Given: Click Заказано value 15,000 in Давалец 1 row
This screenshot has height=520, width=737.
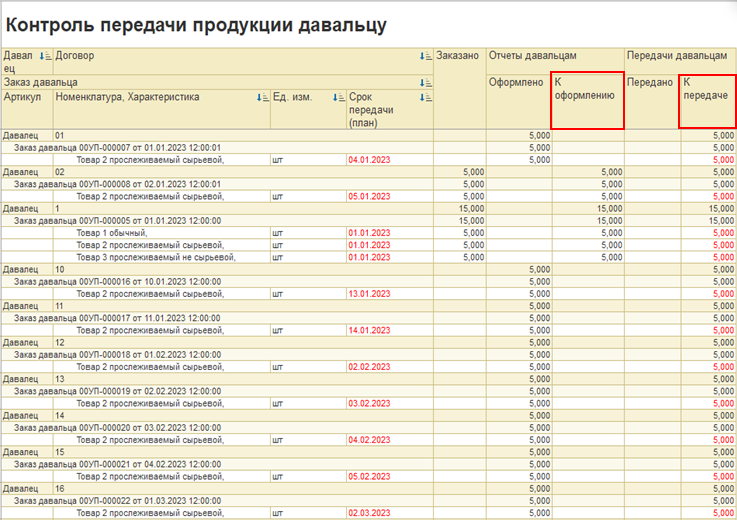Looking at the screenshot, I should tap(471, 209).
